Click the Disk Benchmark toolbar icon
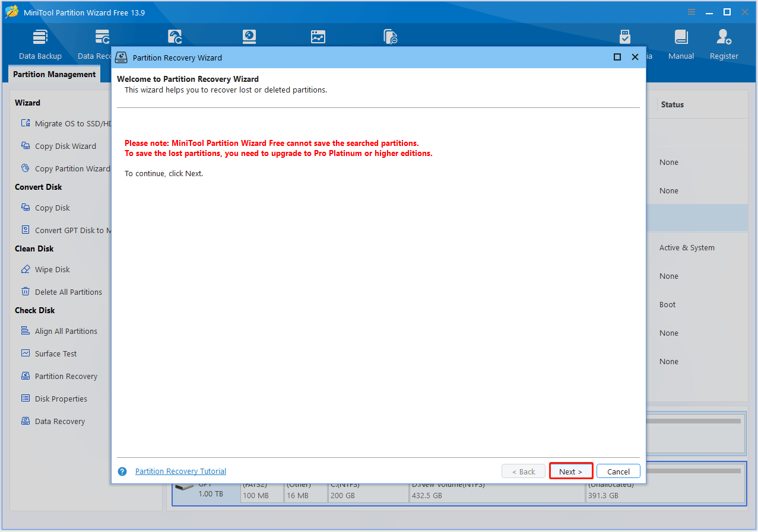 point(249,37)
